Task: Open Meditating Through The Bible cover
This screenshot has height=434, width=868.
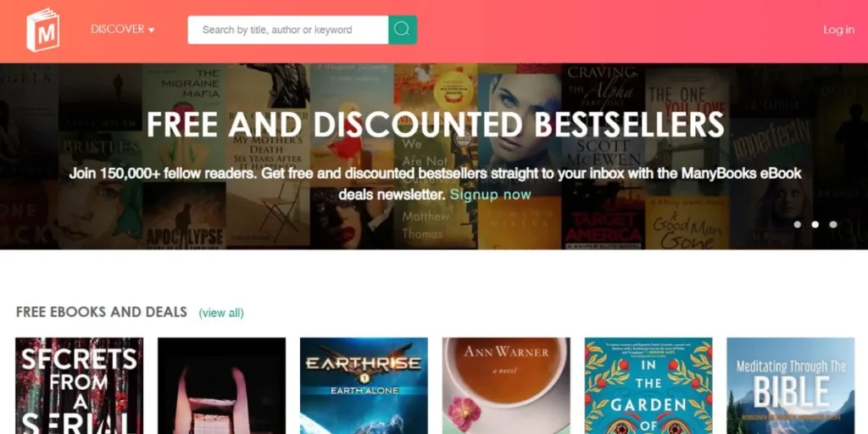Action: tap(791, 386)
